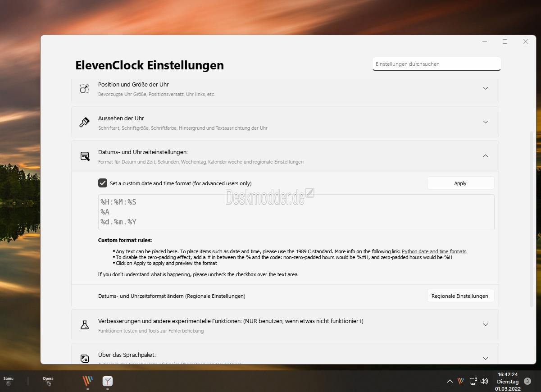
Task: Click the paintbrush icon for Aussehen der Uhr
Action: [85, 122]
